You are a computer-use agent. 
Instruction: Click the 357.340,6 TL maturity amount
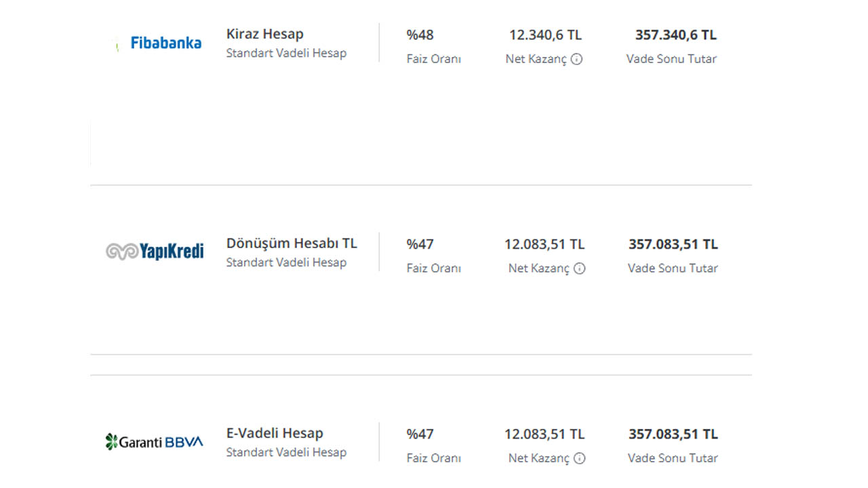[675, 35]
